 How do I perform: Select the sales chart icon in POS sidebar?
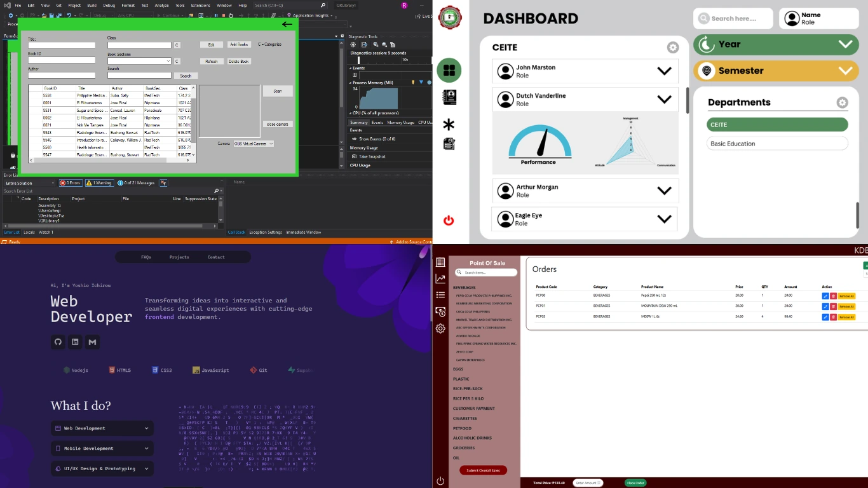[x=440, y=278]
